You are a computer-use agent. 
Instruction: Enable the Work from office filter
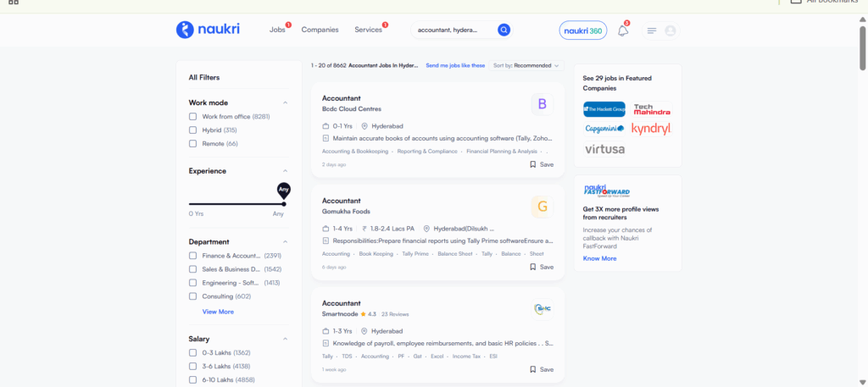193,116
